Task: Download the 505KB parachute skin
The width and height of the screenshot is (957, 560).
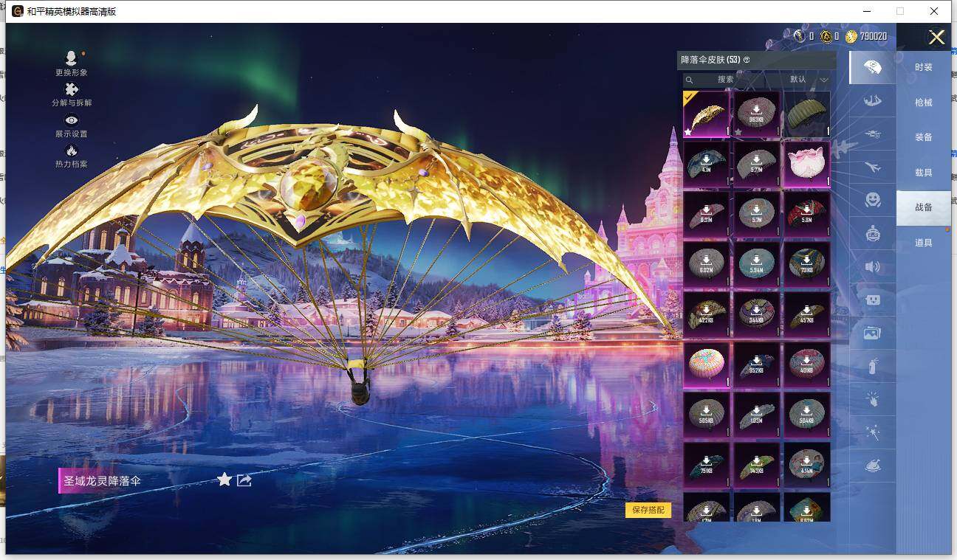Action: coord(706,415)
